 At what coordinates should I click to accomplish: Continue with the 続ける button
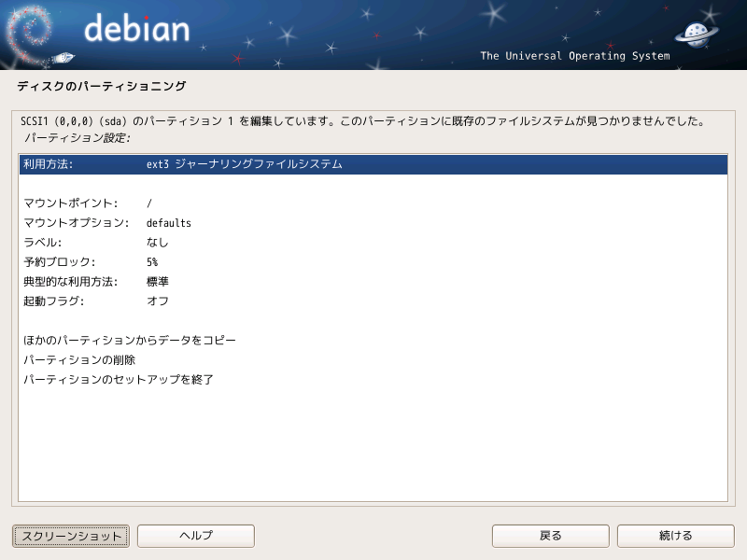coord(675,536)
